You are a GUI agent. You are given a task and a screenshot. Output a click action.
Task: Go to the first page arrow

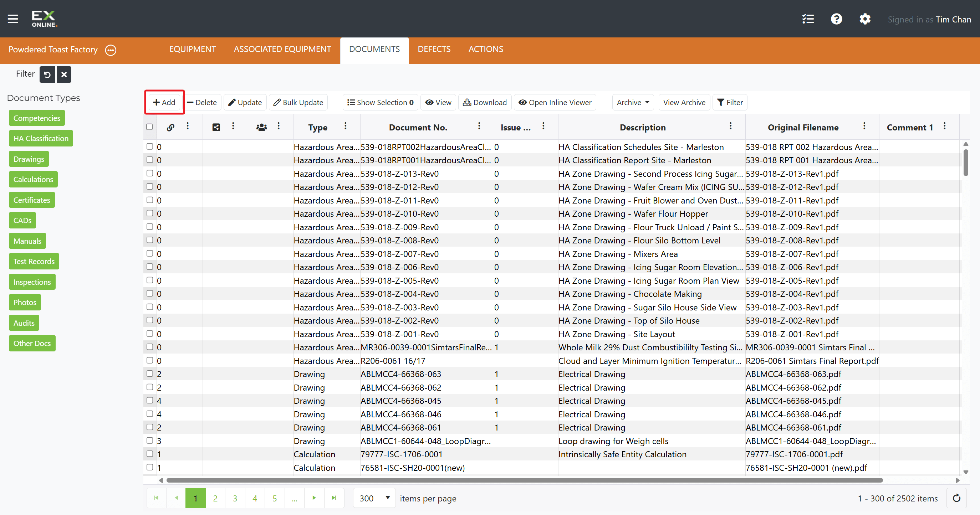156,498
